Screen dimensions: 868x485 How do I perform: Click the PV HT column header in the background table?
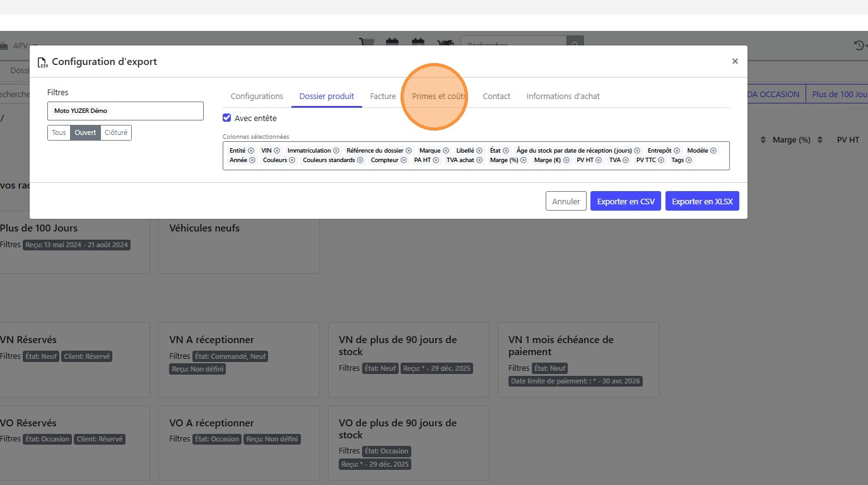(x=848, y=139)
